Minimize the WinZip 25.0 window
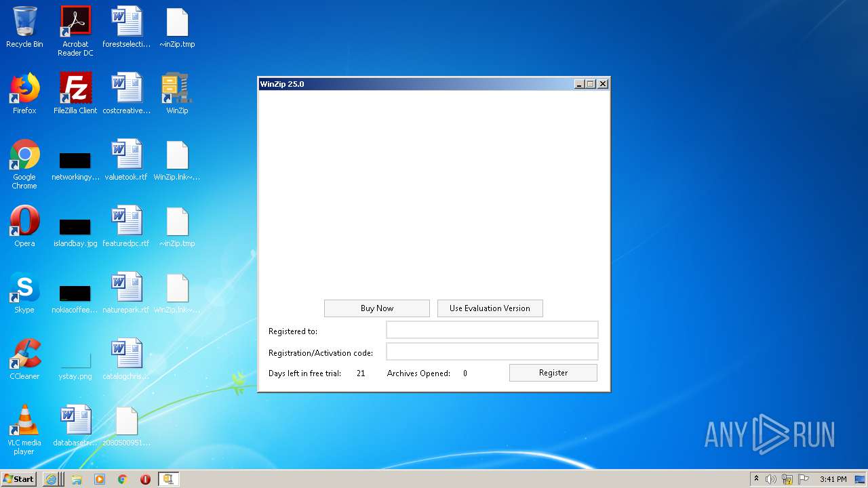 point(579,84)
